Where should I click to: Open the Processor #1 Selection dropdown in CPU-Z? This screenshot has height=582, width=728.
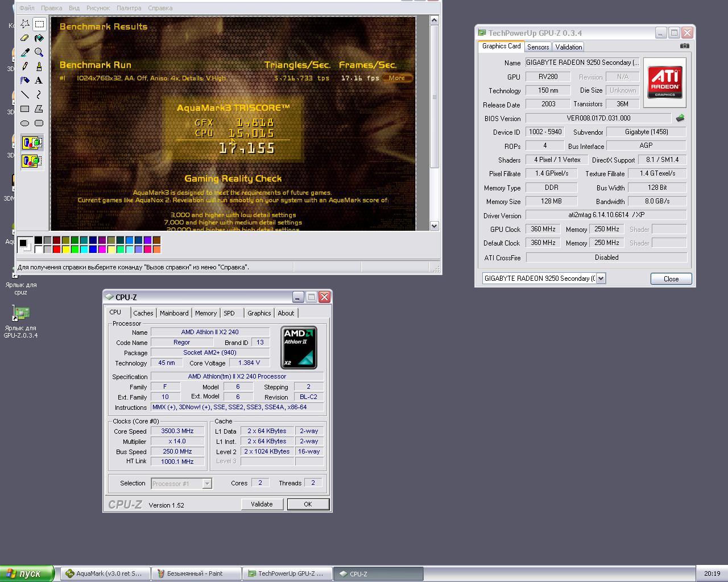tap(207, 484)
